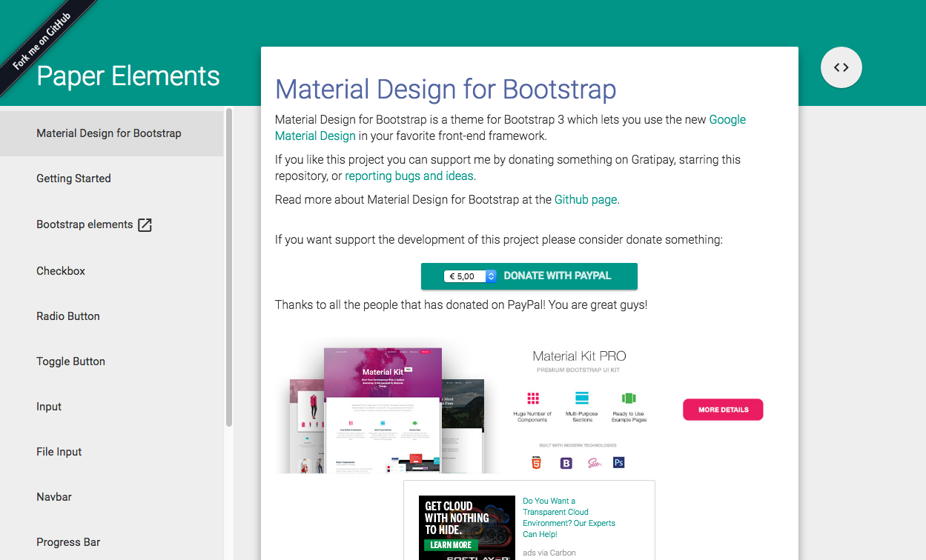Image resolution: width=926 pixels, height=560 pixels.
Task: Click the external link icon beside Bootstrap elements
Action: (145, 225)
